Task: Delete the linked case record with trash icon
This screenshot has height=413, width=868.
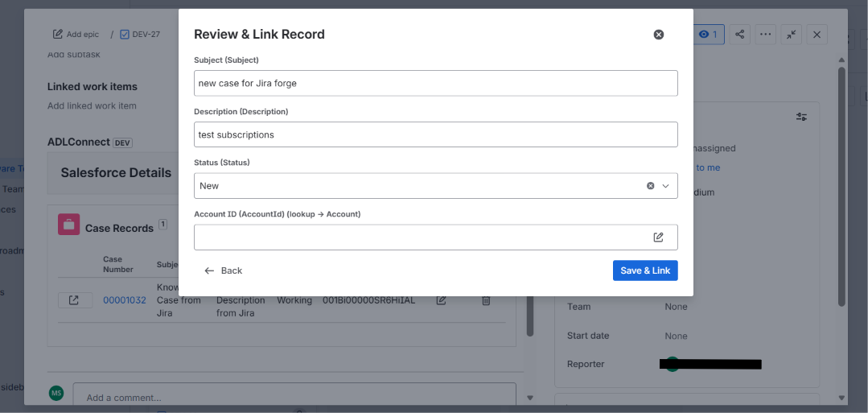Action: tap(485, 300)
